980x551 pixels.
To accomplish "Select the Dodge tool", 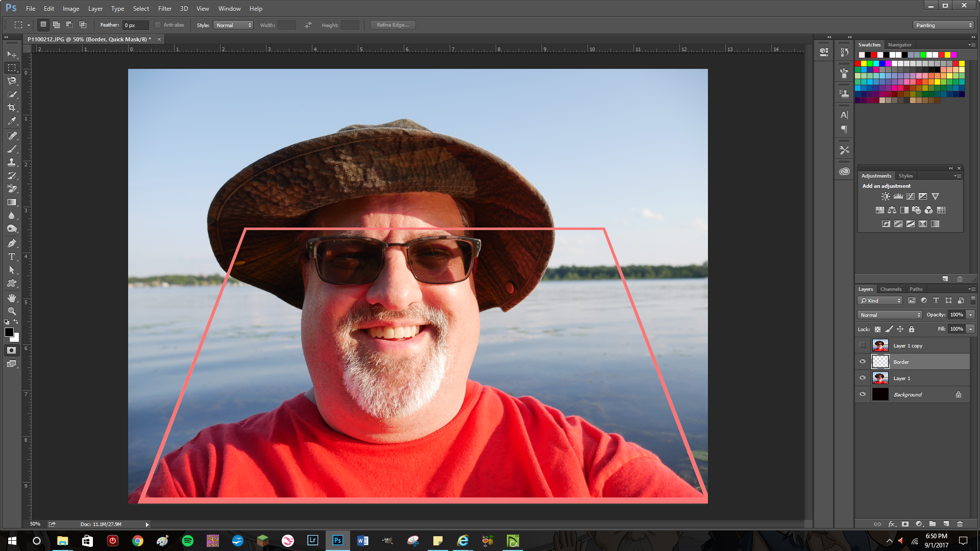I will click(x=12, y=229).
